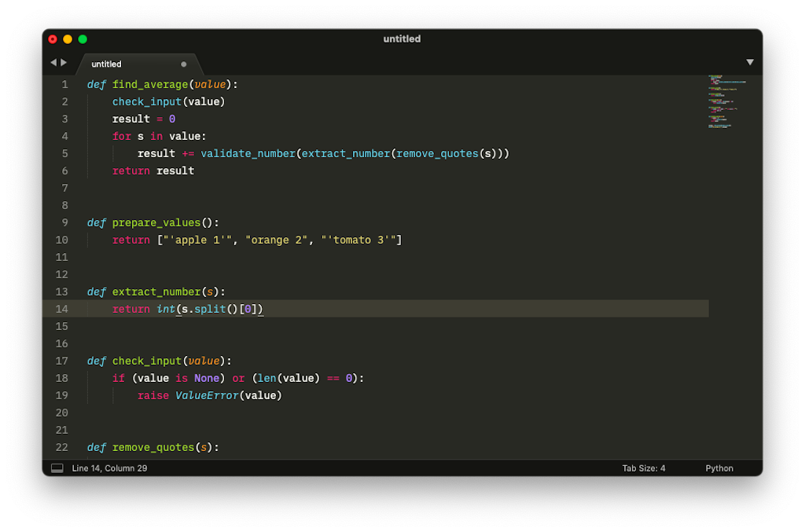Place cursor in find_average function definition

click(x=150, y=84)
